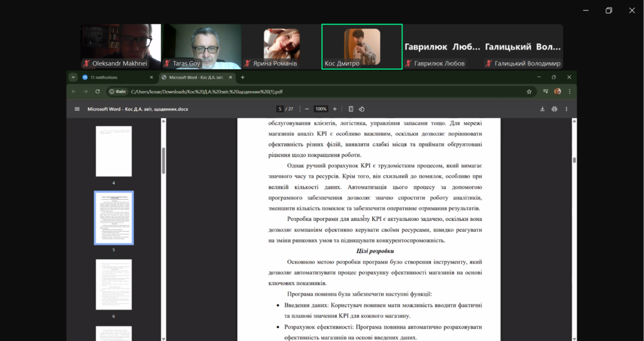The image size is (644, 341).
Task: Open Chrome's three-dot menu
Action: (x=569, y=92)
